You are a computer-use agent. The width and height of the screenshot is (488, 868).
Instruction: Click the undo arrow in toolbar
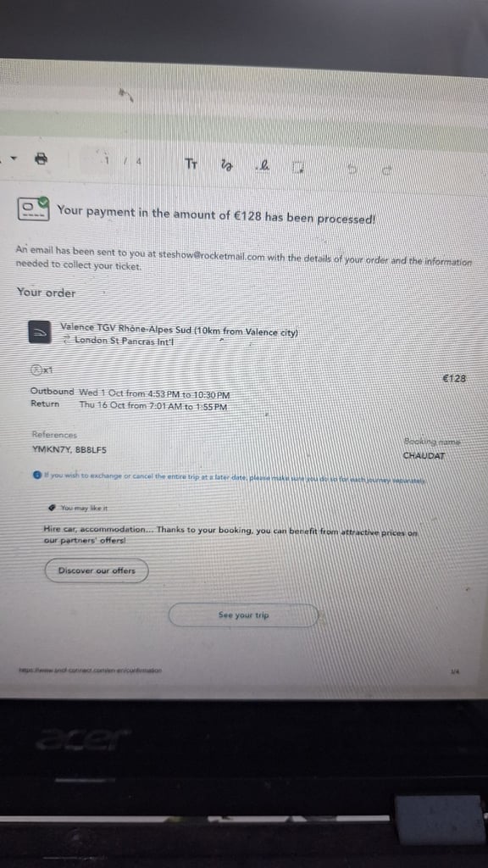tap(352, 169)
